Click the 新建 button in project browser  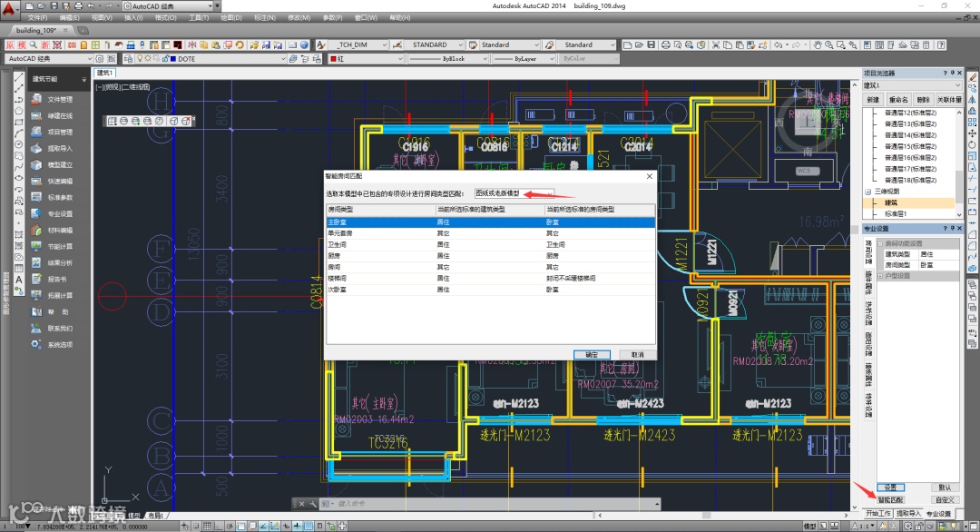[x=873, y=99]
